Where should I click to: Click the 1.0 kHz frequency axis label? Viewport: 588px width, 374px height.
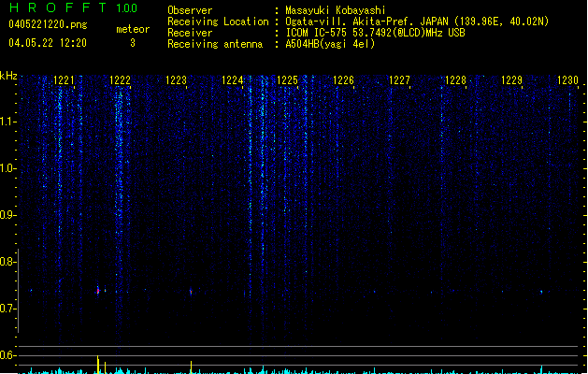pos(7,168)
